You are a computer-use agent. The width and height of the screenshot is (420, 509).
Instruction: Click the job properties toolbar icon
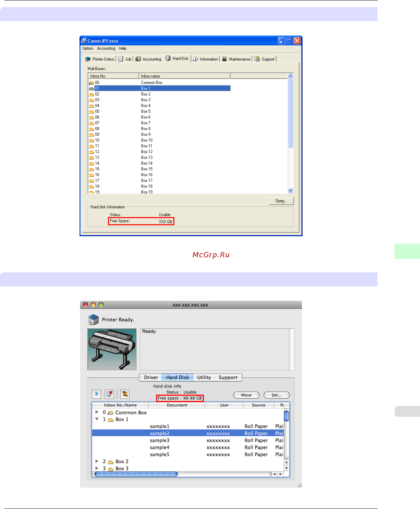point(125,394)
